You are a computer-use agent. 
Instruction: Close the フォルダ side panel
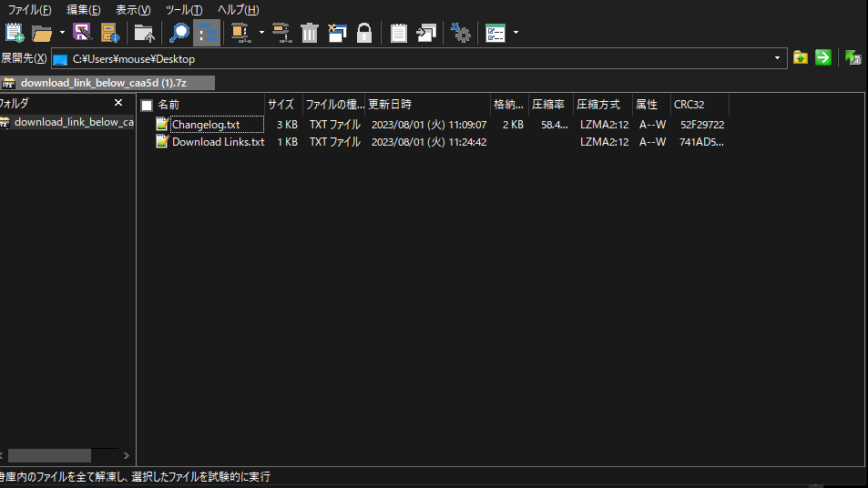tap(118, 103)
